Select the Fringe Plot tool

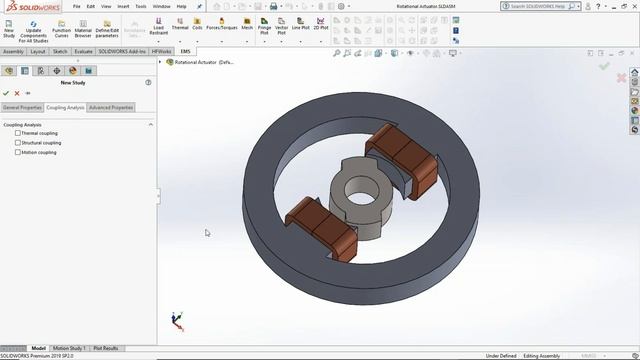[264, 26]
